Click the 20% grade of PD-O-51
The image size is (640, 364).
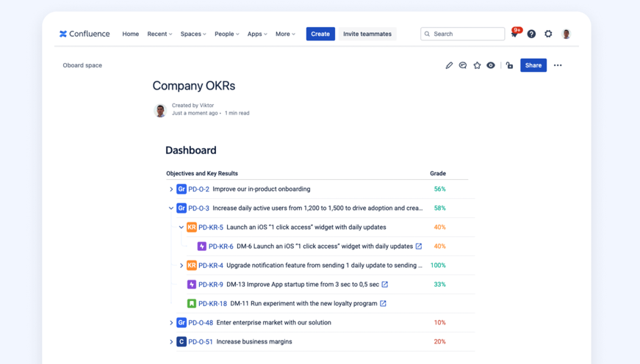point(439,341)
